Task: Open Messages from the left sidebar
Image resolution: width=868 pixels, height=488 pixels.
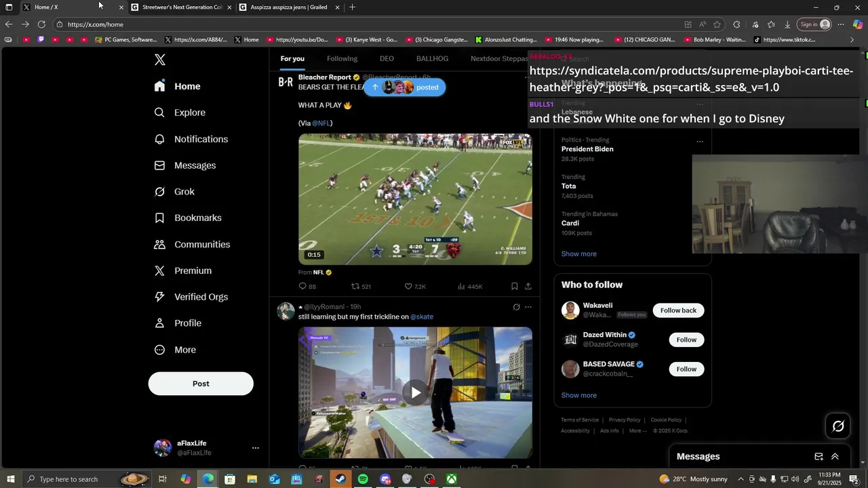Action: pos(184,165)
